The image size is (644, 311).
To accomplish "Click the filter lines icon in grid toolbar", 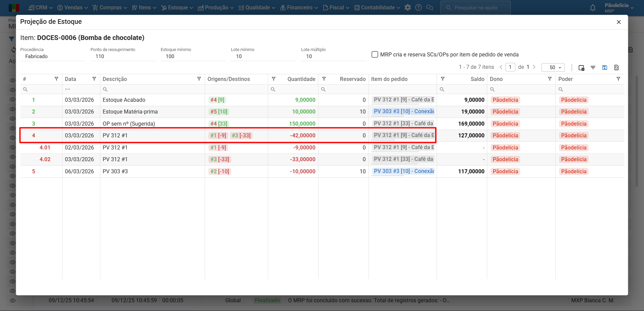I will click(593, 68).
